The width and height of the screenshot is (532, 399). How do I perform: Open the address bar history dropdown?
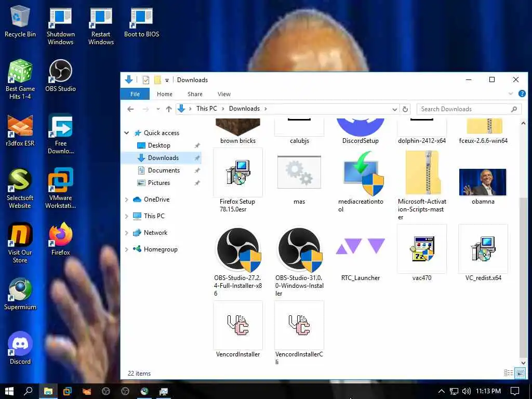(395, 109)
